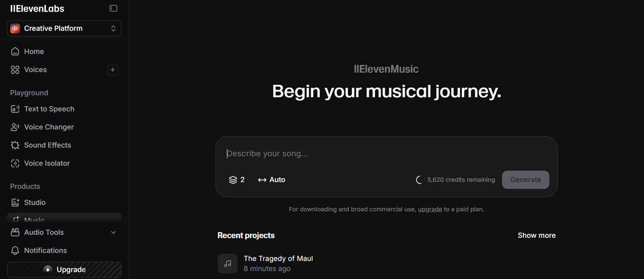
Task: Click the Studio icon under Products
Action: [x=15, y=203]
